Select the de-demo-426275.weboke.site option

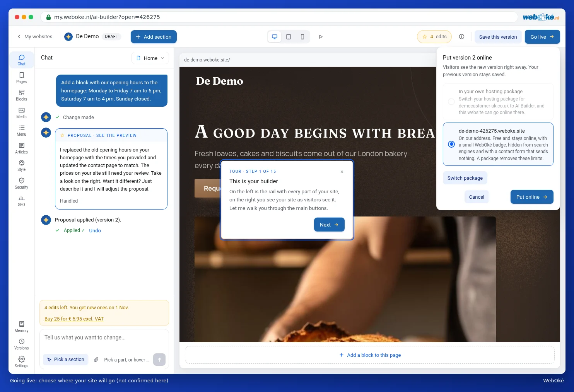point(498,144)
